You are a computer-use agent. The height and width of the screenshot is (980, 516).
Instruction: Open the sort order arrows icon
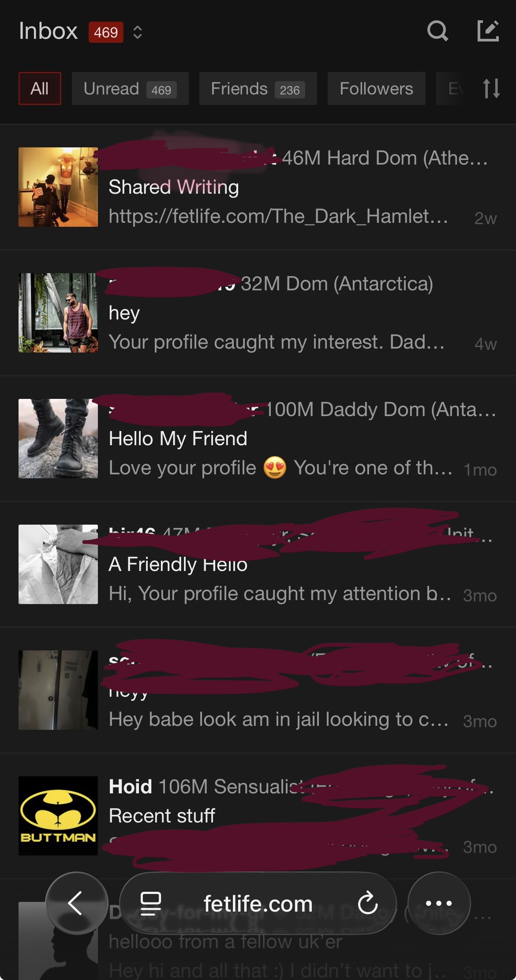pyautogui.click(x=491, y=88)
